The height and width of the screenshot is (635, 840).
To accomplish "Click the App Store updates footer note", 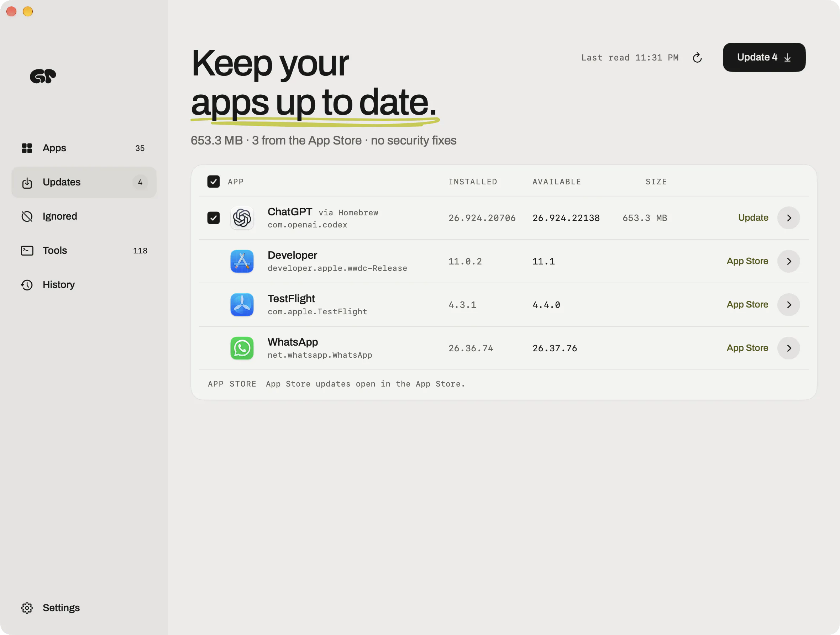I will pyautogui.click(x=365, y=384).
